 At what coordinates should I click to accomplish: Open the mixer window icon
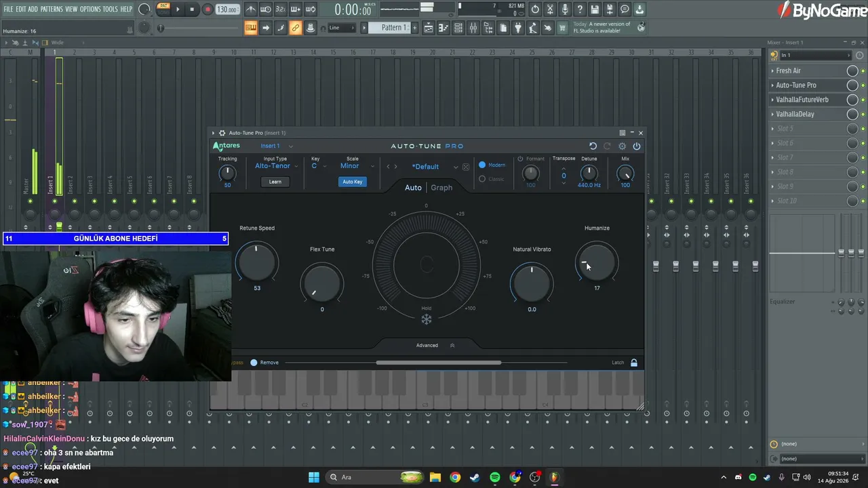coord(473,28)
